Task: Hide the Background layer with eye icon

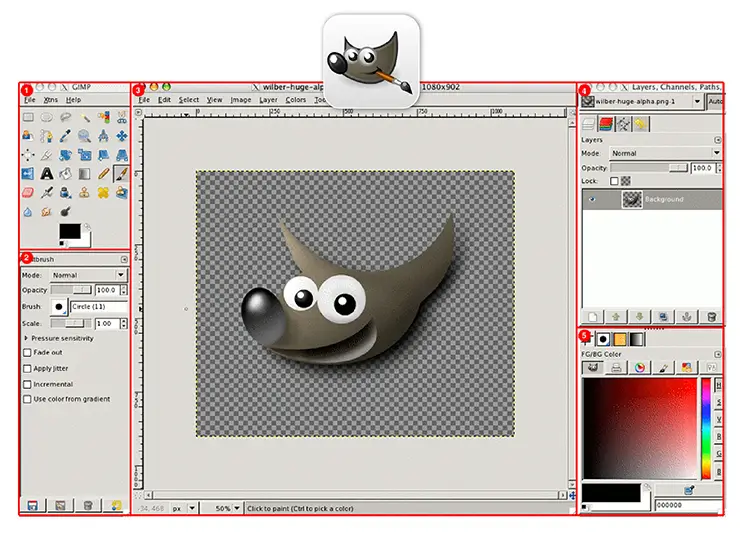Action: point(589,200)
